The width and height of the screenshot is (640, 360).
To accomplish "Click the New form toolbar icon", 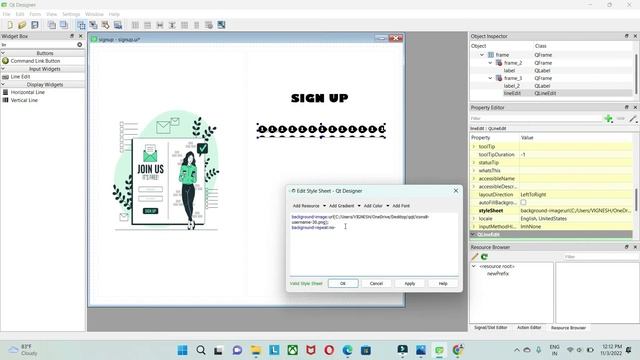I will point(10,25).
